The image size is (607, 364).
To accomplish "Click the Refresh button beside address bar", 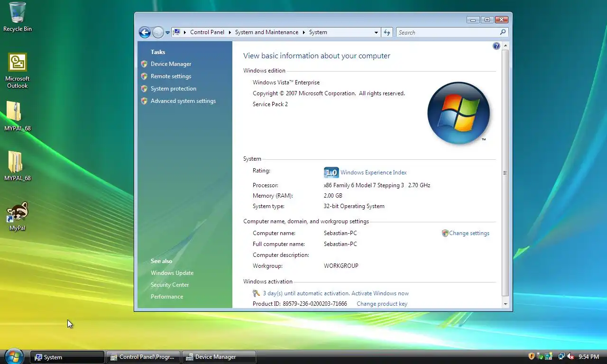I will pyautogui.click(x=387, y=32).
